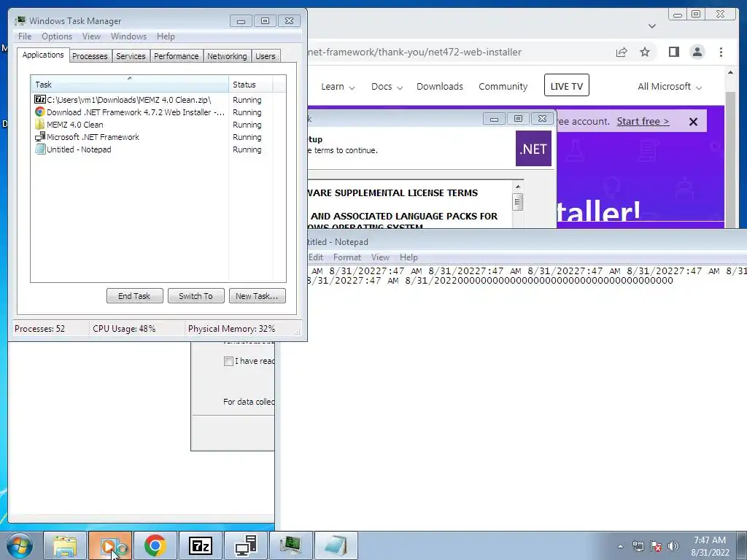Check the 'I have read' checkbox

click(x=228, y=361)
